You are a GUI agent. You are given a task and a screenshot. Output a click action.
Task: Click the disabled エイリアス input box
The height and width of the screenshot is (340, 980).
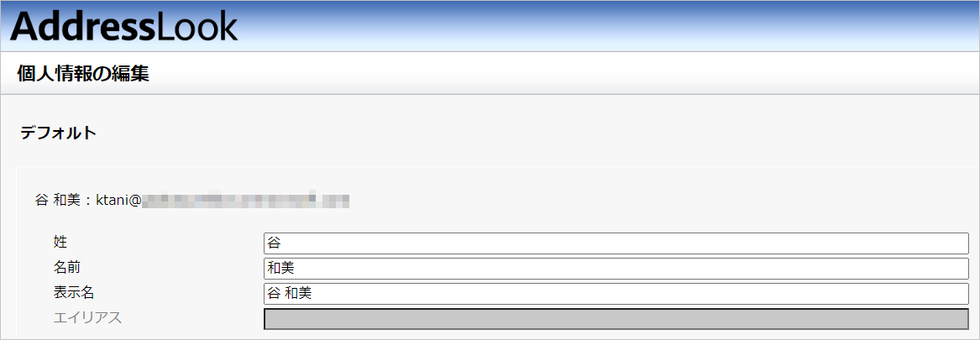pos(616,319)
